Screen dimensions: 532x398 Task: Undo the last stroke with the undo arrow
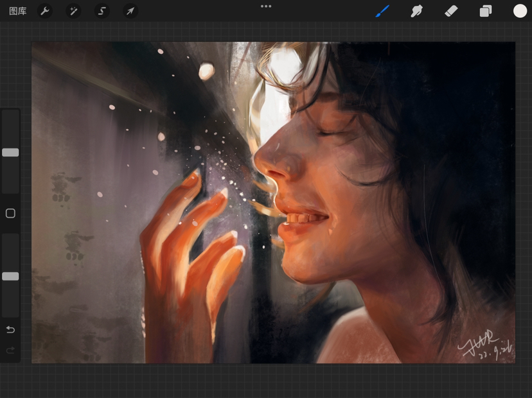(x=10, y=329)
